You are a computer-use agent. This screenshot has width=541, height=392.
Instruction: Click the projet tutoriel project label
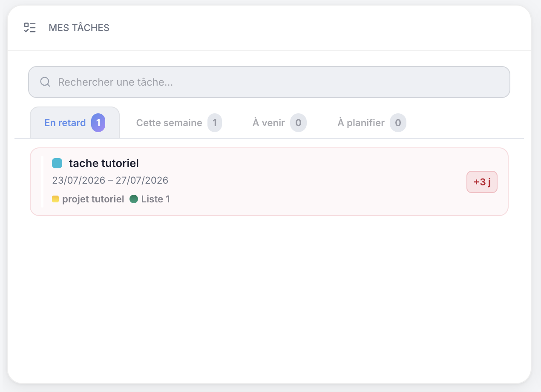[93, 199]
